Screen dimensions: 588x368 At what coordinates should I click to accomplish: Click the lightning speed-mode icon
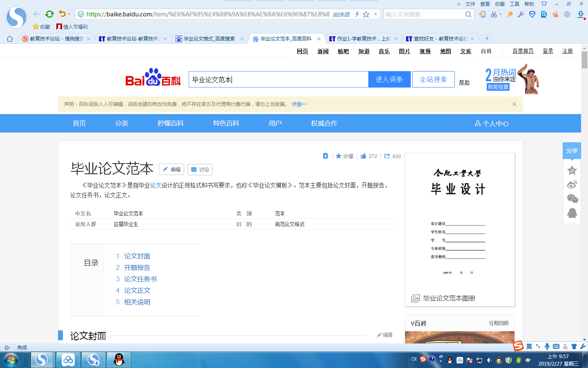(x=357, y=14)
